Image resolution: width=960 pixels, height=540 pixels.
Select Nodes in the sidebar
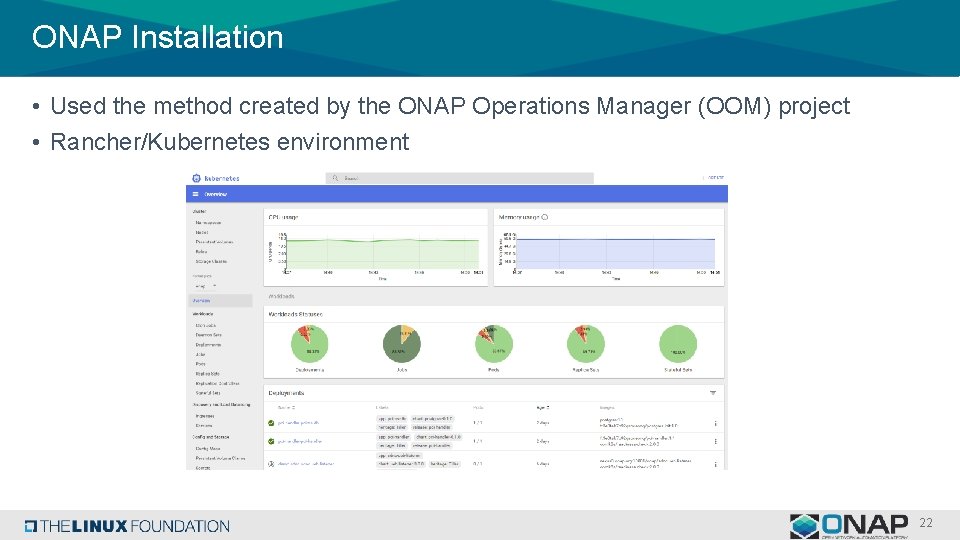tap(201, 233)
